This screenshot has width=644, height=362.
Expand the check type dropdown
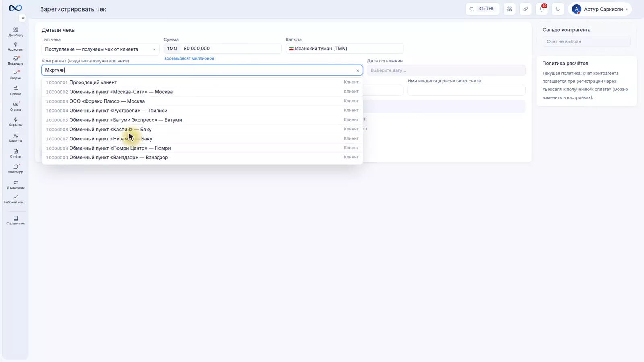tap(100, 49)
